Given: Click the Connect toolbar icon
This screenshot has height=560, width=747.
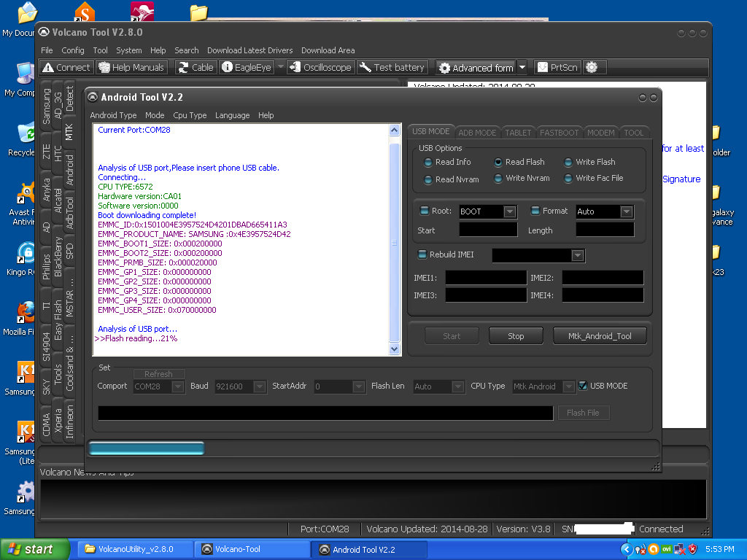Looking at the screenshot, I should click(x=66, y=67).
